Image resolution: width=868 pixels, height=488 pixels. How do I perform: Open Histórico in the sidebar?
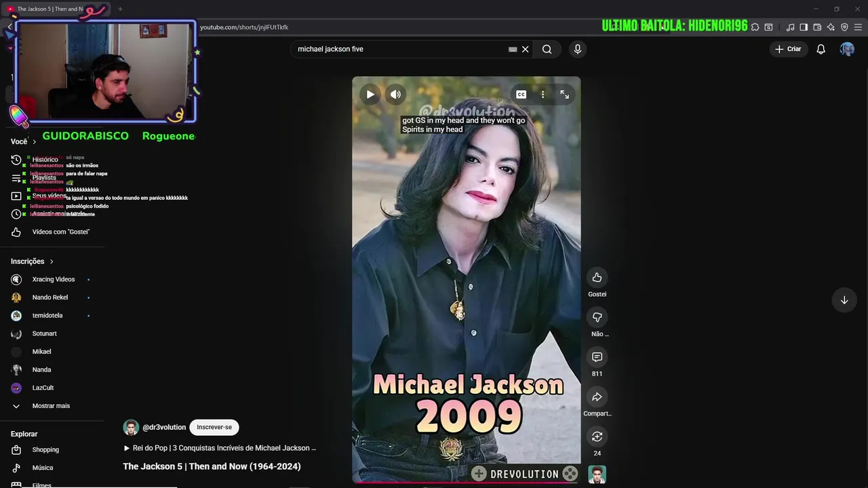pyautogui.click(x=45, y=160)
